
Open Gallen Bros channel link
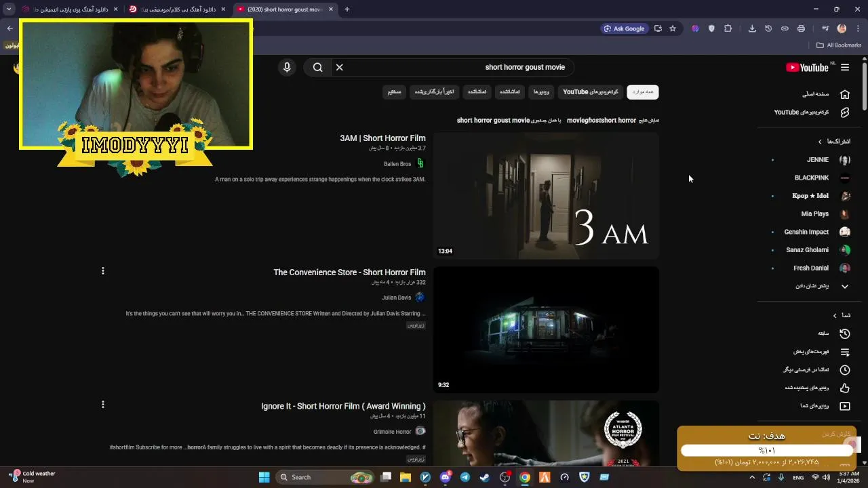coord(397,163)
